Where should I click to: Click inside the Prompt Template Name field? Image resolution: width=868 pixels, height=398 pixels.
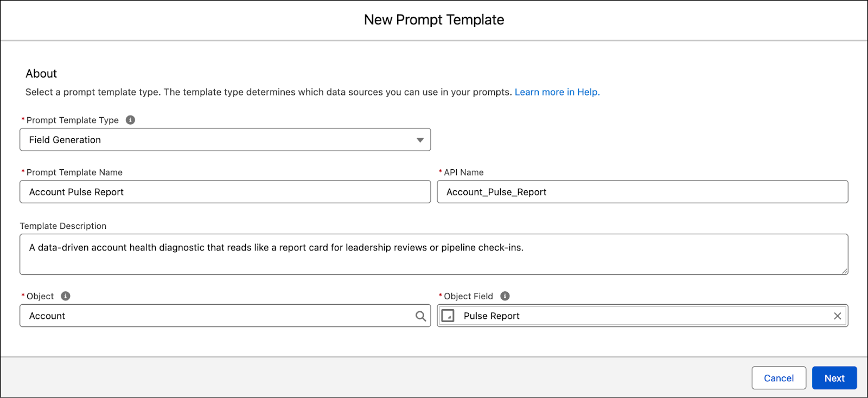[x=217, y=191]
